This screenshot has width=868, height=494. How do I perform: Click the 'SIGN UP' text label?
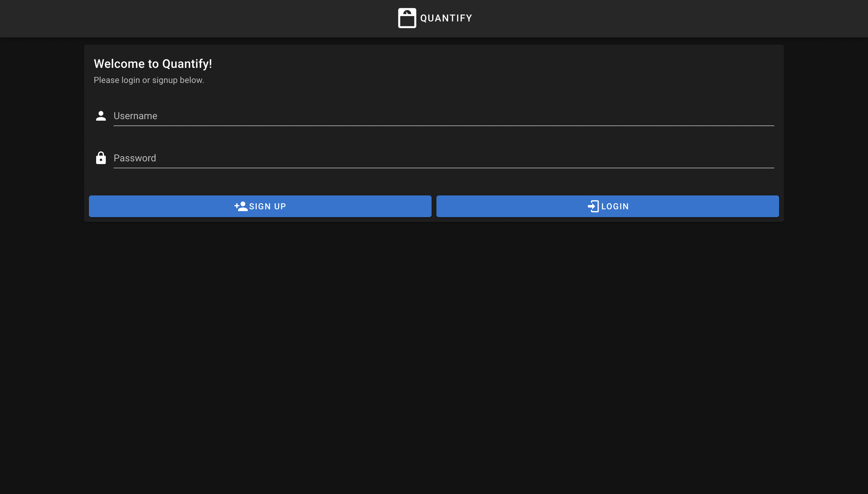[x=268, y=206]
